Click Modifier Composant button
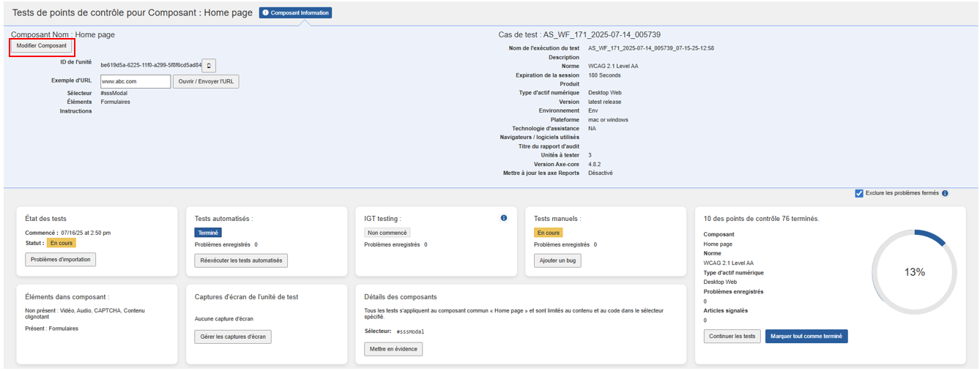The width and height of the screenshot is (980, 371). pyautogui.click(x=42, y=45)
